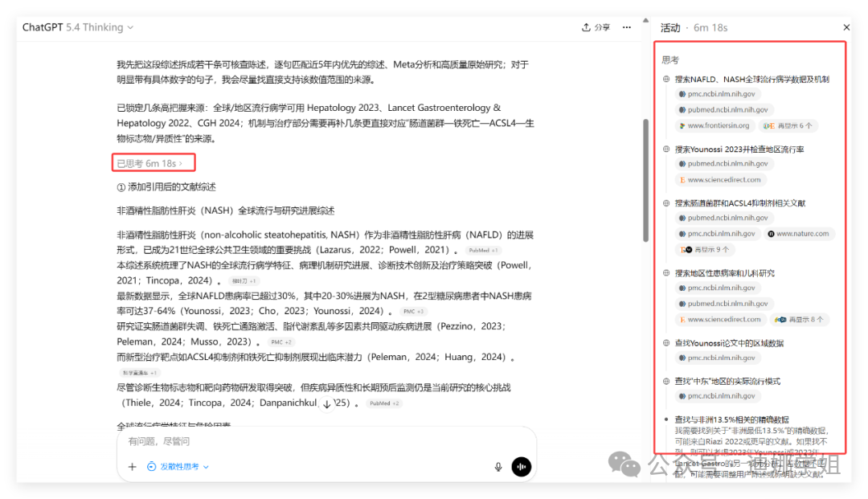The width and height of the screenshot is (868, 499).
Task: Start voice mode with the waveform icon
Action: tap(522, 466)
